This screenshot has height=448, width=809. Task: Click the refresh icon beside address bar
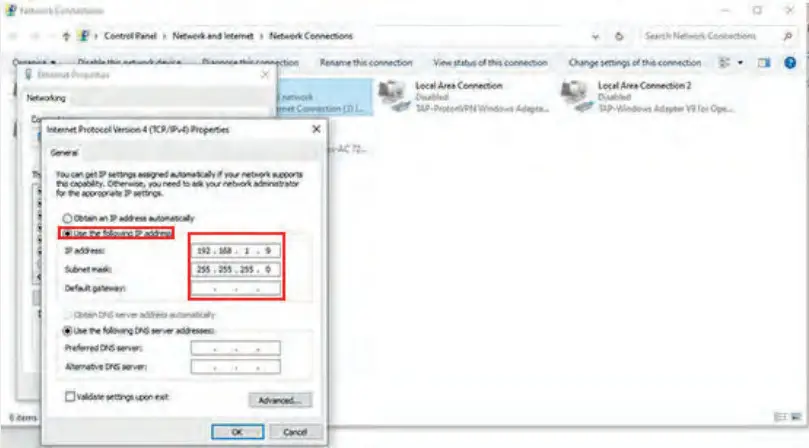pos(619,36)
